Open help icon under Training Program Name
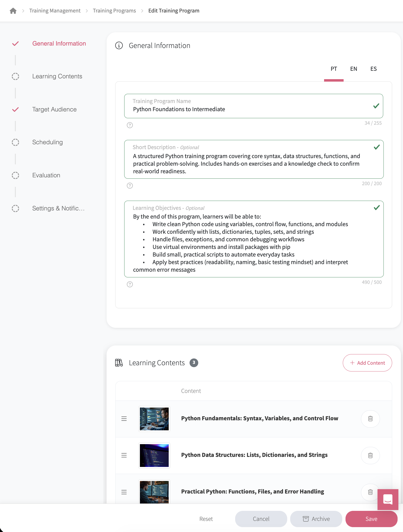Viewport: 403px width, 532px height. pyautogui.click(x=130, y=125)
